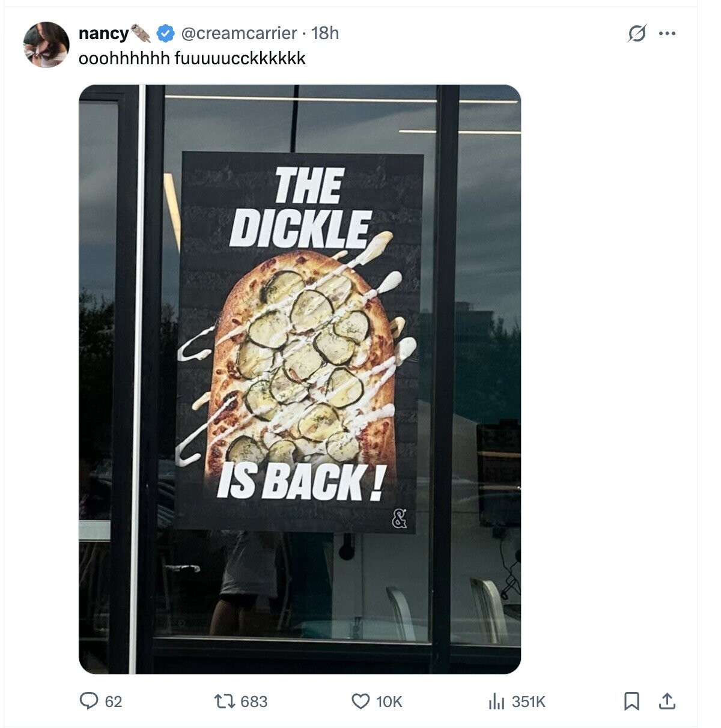
Task: Click the 351K views count
Action: [529, 702]
